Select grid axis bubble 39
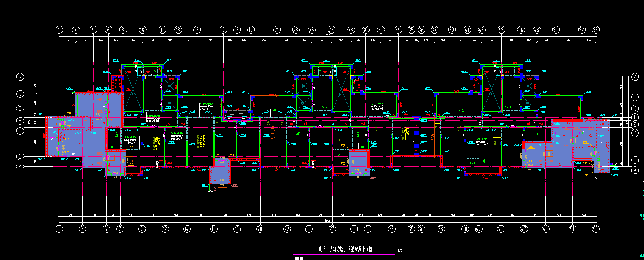Screen dimensions: 644x260 click(452, 30)
